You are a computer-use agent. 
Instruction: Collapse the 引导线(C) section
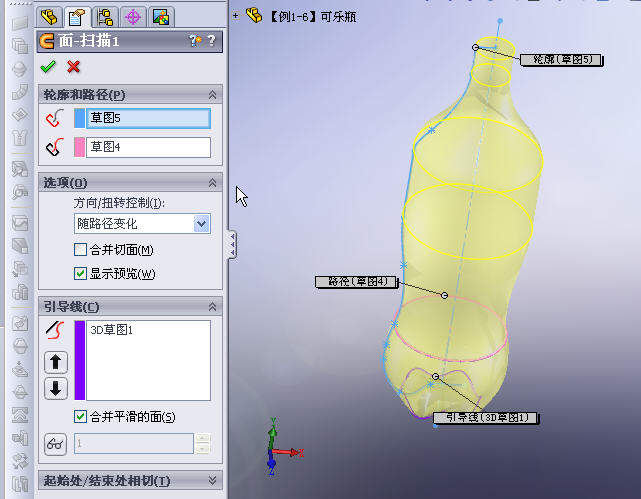click(212, 307)
